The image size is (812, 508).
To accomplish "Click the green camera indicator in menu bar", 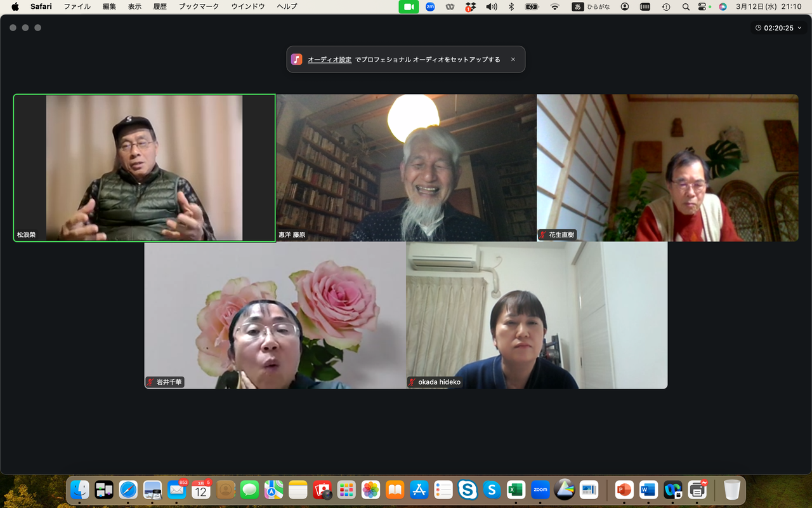I will 409,6.
